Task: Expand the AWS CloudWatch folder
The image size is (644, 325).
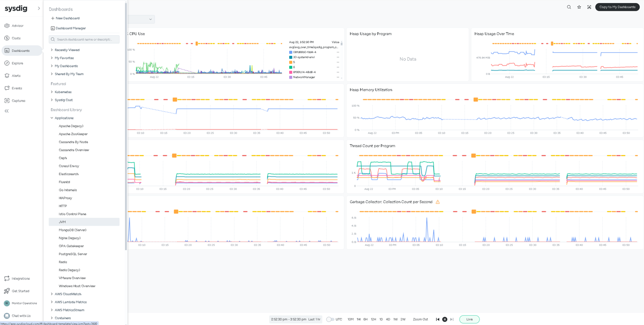Action: pyautogui.click(x=68, y=294)
